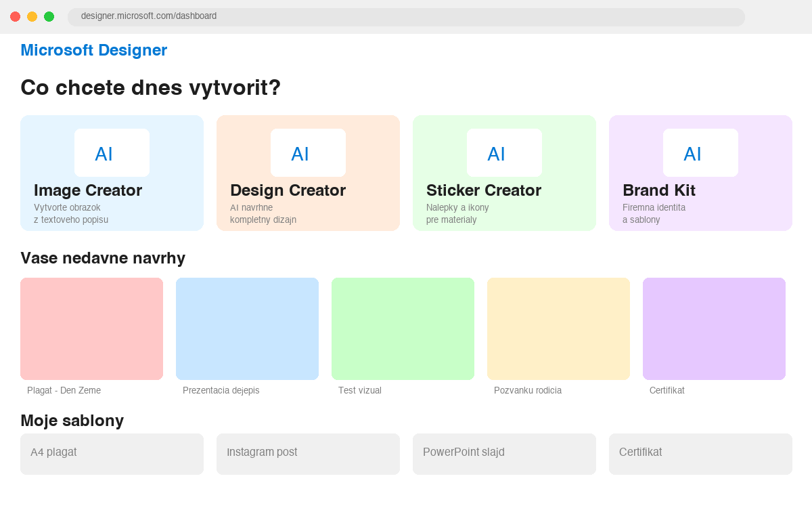Open the Certifikat recent design

tap(714, 329)
